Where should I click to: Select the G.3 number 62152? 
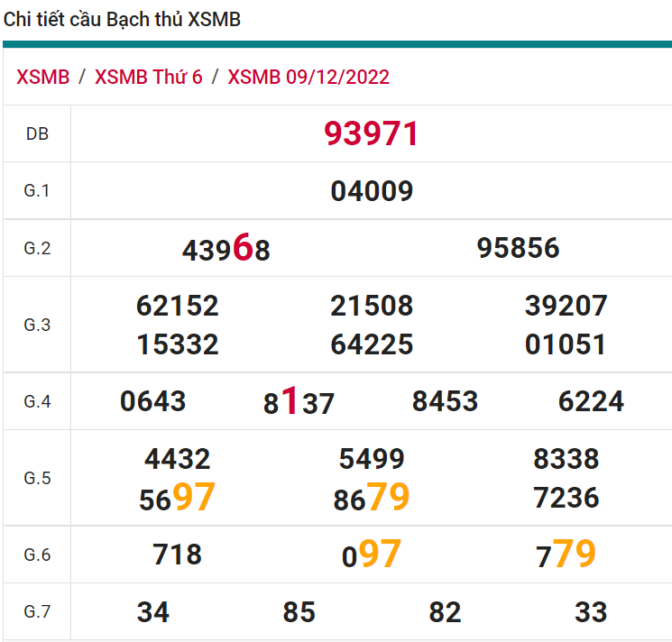pyautogui.click(x=178, y=306)
